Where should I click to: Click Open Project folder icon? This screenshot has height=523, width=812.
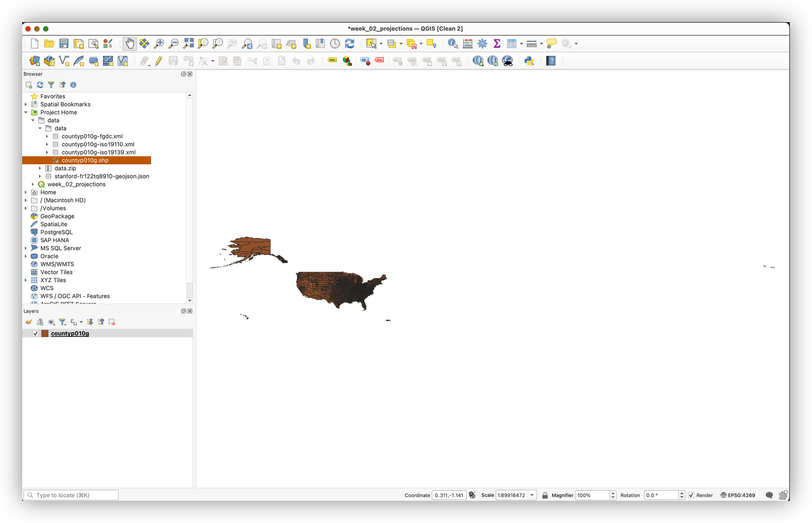click(x=49, y=44)
